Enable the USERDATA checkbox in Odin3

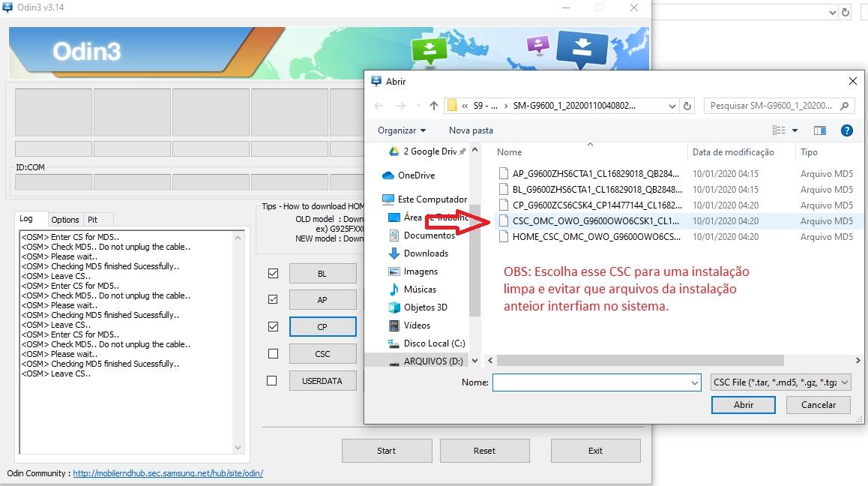click(x=272, y=381)
